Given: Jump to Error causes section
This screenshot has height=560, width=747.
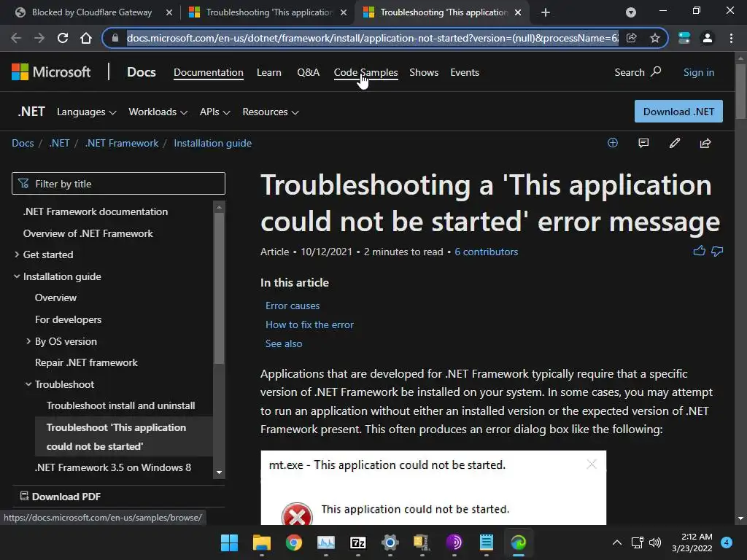Looking at the screenshot, I should pyautogui.click(x=293, y=306).
